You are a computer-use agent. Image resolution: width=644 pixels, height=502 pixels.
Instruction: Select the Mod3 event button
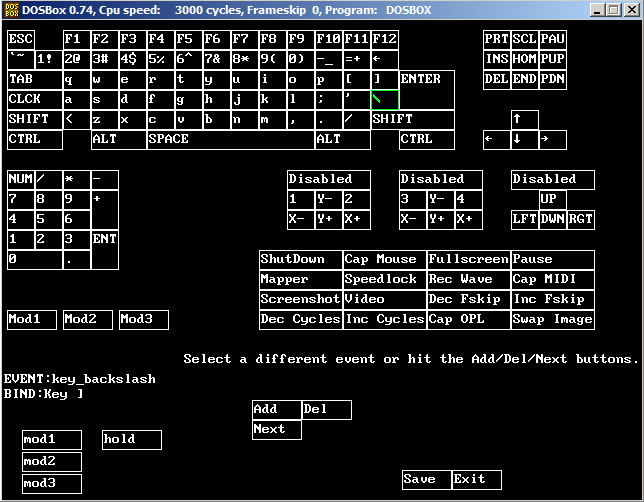pyautogui.click(x=144, y=320)
